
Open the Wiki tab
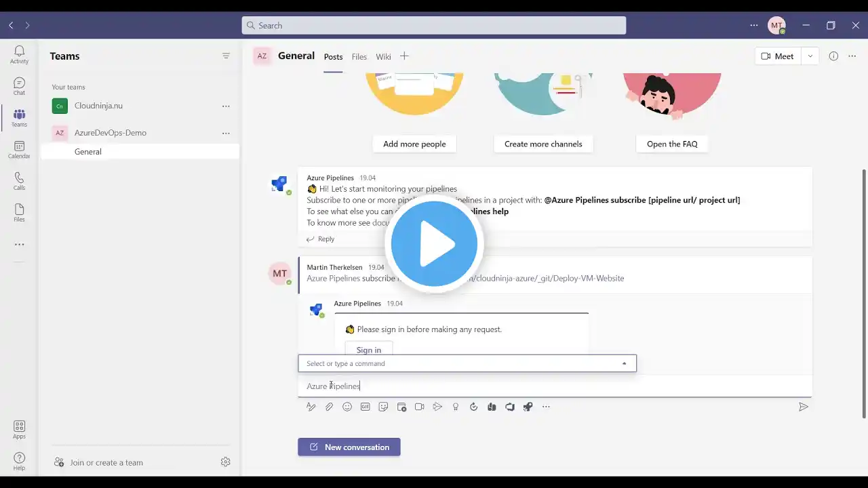point(384,57)
